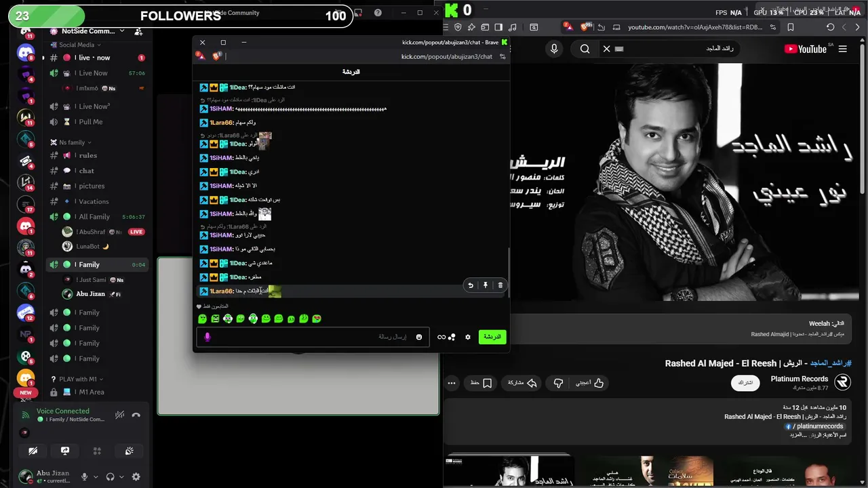
Task: Toggle noise suppression in Voice Connected panel
Action: pyautogui.click(x=119, y=415)
